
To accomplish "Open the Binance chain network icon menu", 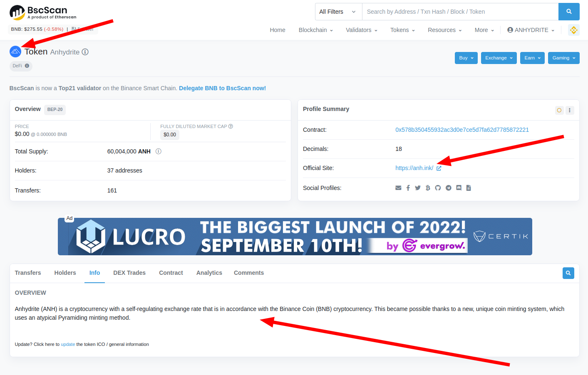I will click(x=574, y=30).
